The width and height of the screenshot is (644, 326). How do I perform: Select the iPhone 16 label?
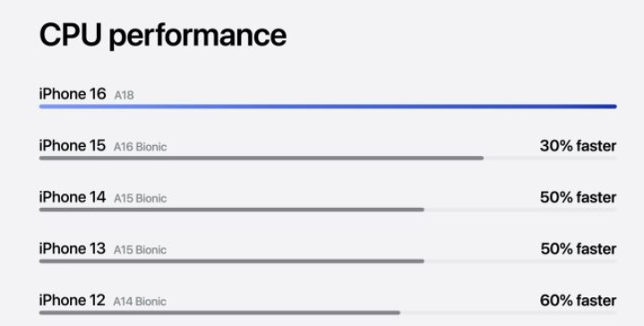(x=73, y=94)
